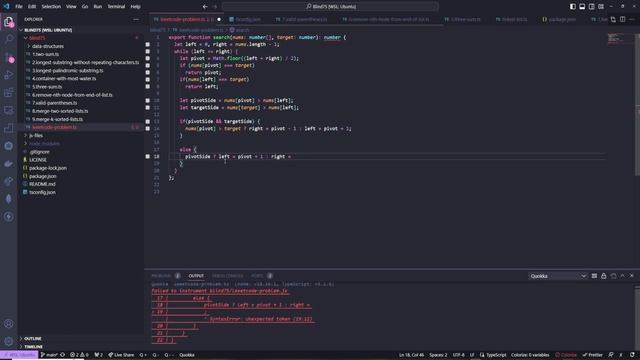The height and width of the screenshot is (360, 640).
Task: Toggle primary side bar visibility icon
Action: [x=573, y=7]
